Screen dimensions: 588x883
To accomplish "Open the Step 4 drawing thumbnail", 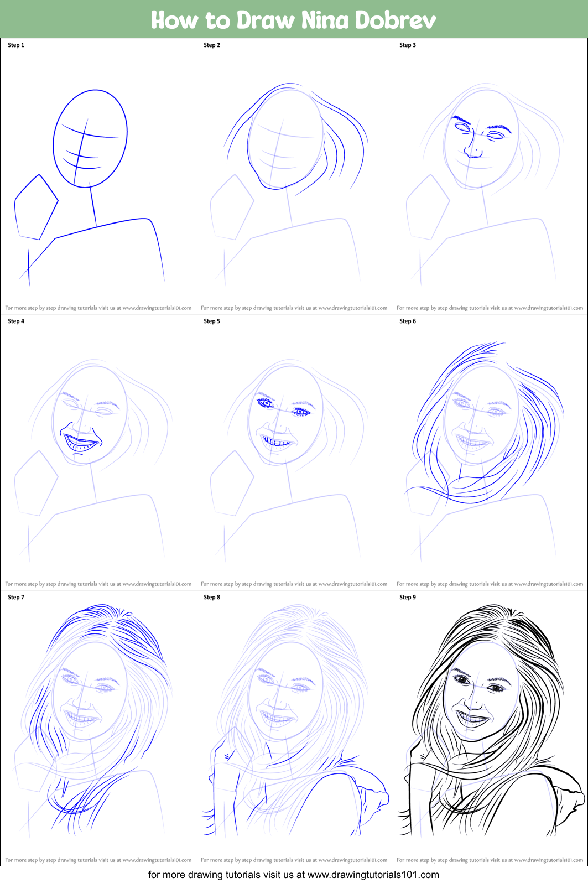I will click(98, 452).
